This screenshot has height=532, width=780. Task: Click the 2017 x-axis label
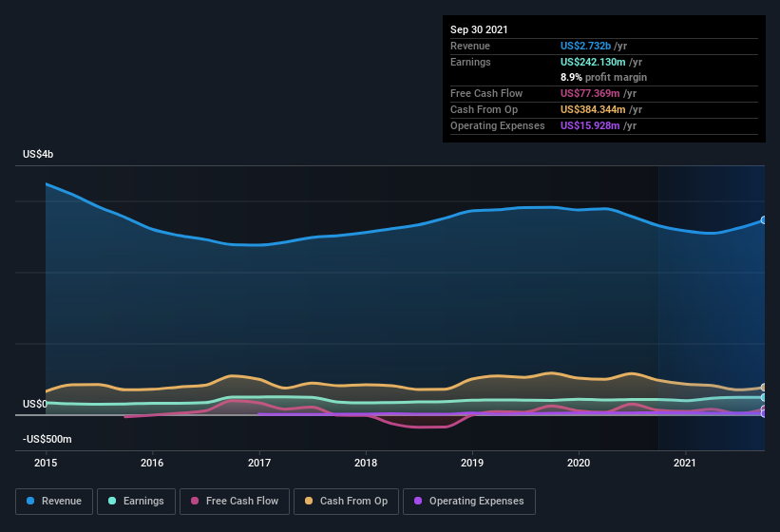point(259,463)
